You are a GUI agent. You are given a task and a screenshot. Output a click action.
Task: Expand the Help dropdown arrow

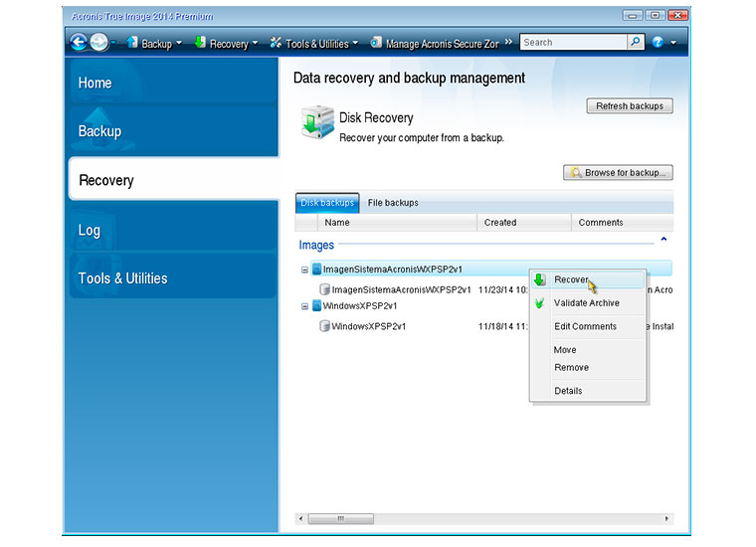[673, 43]
